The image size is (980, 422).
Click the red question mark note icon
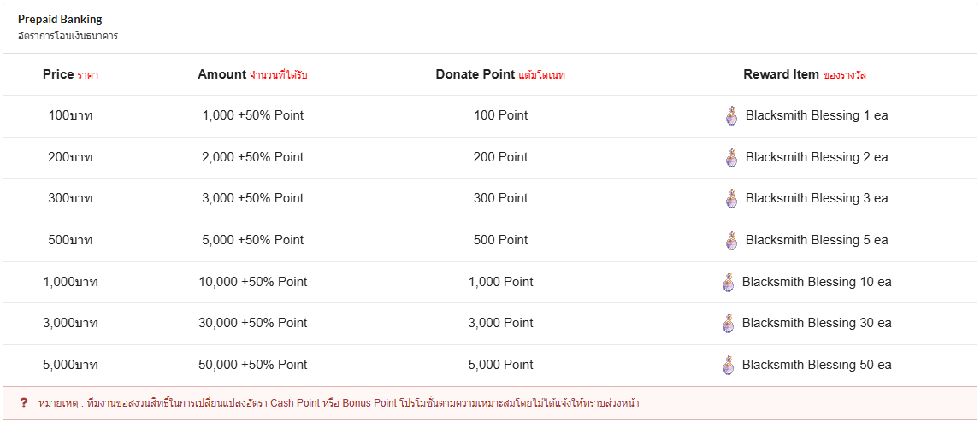pyautogui.click(x=24, y=402)
